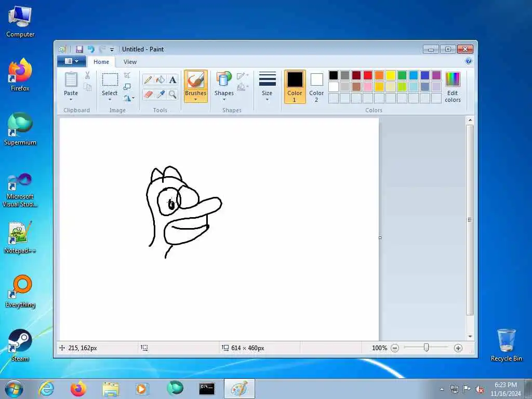Open File Explorer from taskbar
Viewport: 532px width, 399px height.
click(111, 389)
